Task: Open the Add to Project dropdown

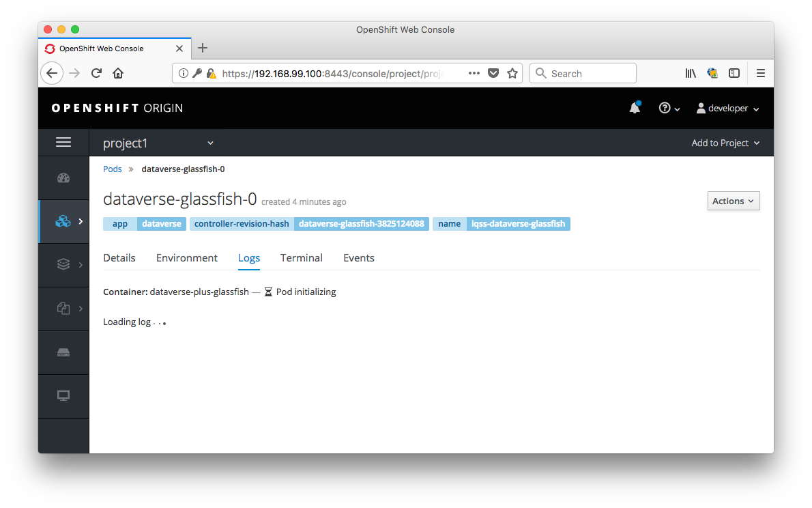Action: pyautogui.click(x=725, y=143)
